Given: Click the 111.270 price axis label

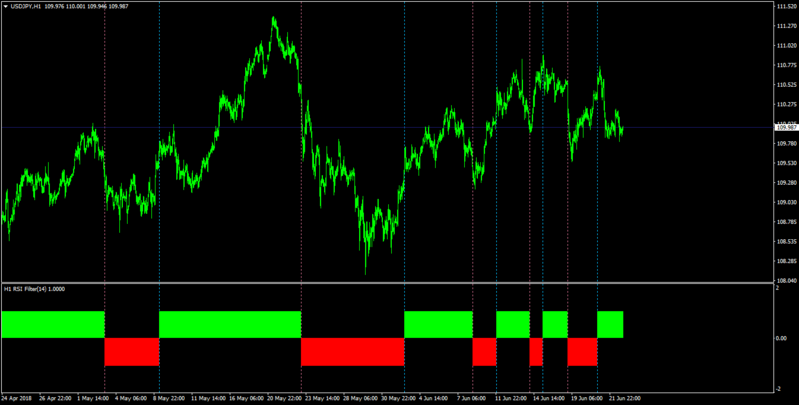Looking at the screenshot, I should coord(786,26).
